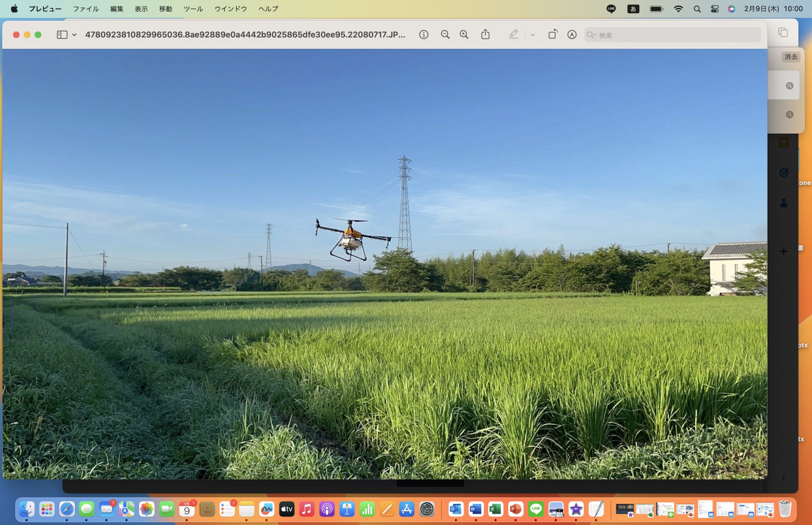Expand search options in the search field
This screenshot has width=812, height=525.
pos(592,35)
